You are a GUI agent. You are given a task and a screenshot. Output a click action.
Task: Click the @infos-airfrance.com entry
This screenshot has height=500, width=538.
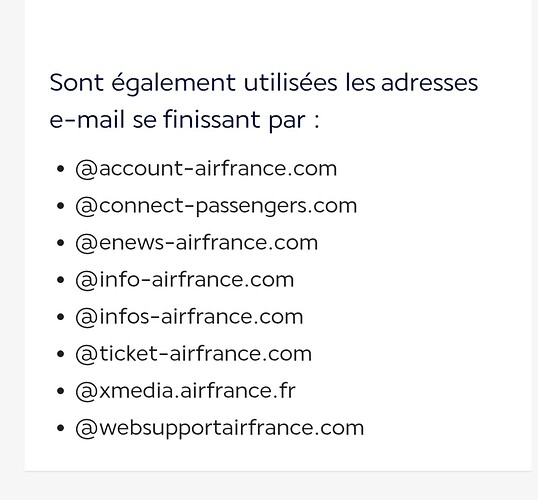189,317
